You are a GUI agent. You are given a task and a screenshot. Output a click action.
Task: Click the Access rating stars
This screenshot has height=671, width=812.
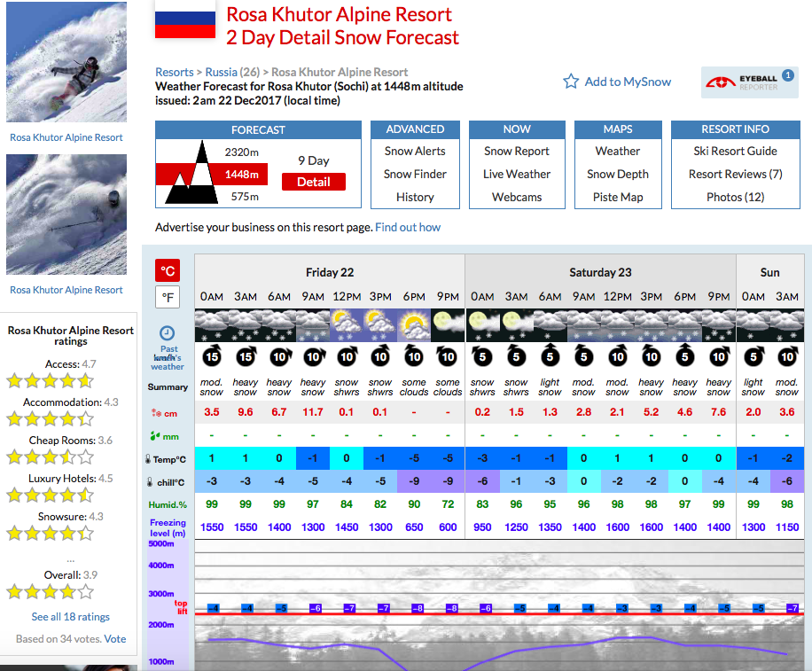pos(50,381)
